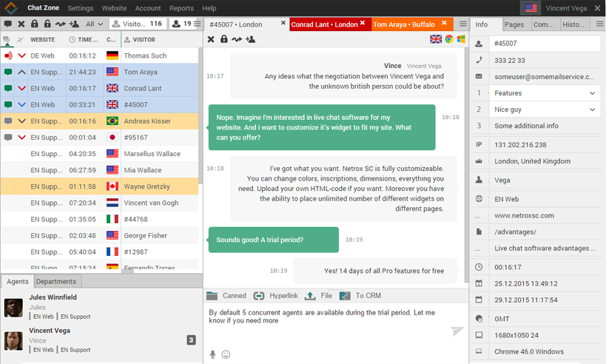Open the chat tabs hamburger menu
606x364 pixels.
tap(463, 24)
